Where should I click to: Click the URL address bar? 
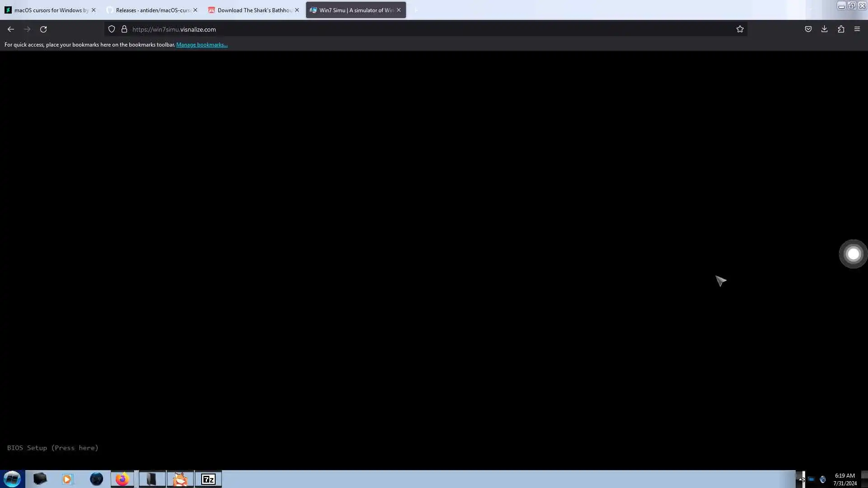pyautogui.click(x=407, y=29)
